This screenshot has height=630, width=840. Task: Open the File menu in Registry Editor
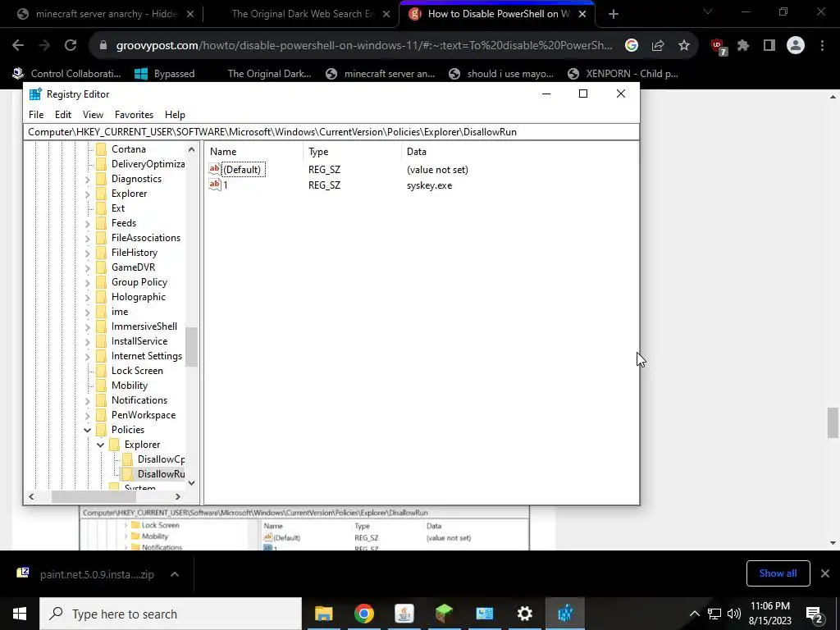36,115
